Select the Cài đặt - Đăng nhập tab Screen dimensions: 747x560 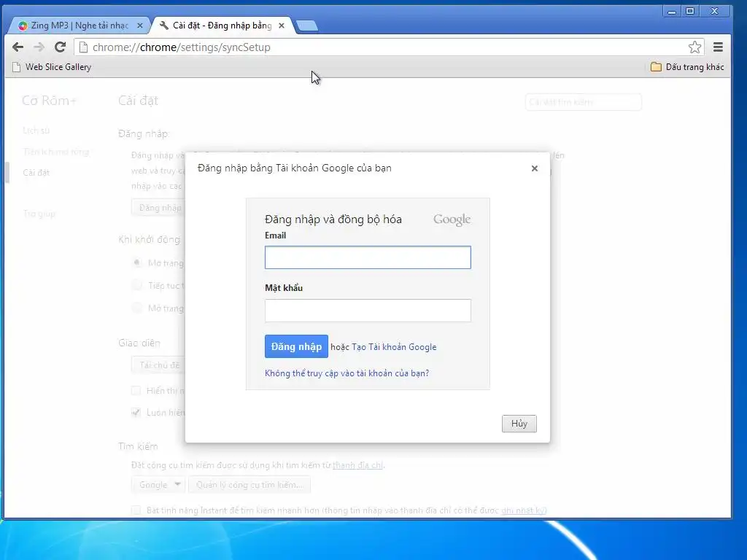pos(222,26)
